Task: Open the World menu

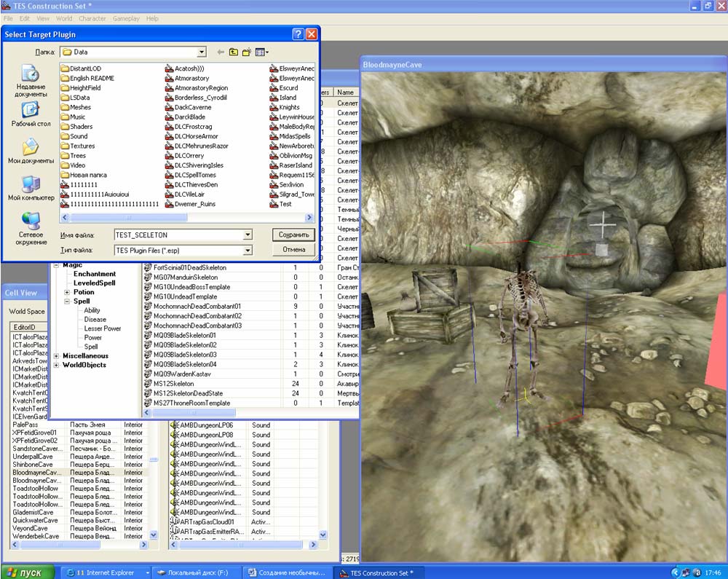Action: click(64, 19)
